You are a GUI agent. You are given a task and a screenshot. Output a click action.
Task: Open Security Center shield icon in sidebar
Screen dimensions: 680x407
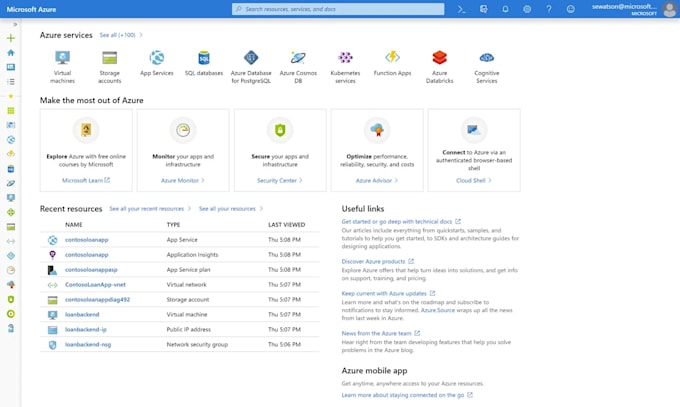pyautogui.click(x=11, y=299)
